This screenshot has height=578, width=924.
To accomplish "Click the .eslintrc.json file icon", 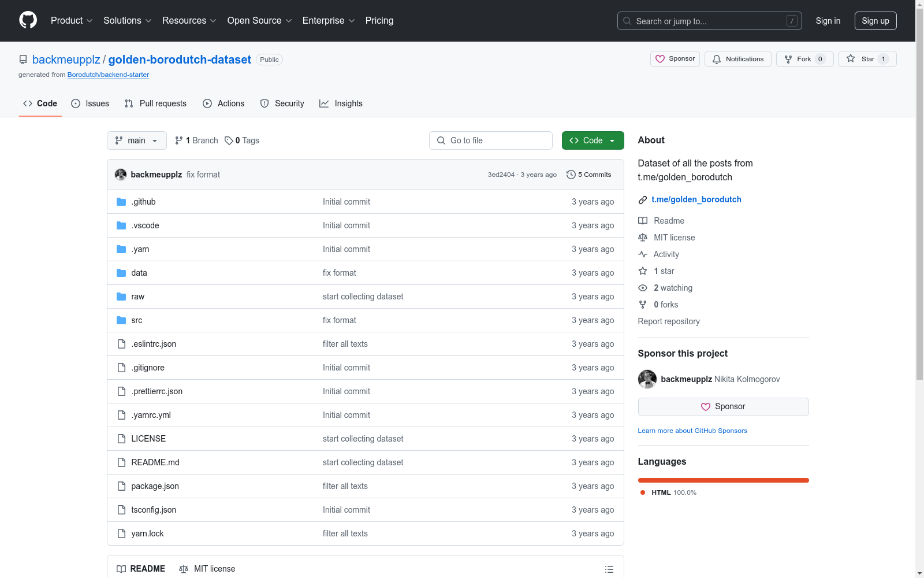I will tap(121, 344).
